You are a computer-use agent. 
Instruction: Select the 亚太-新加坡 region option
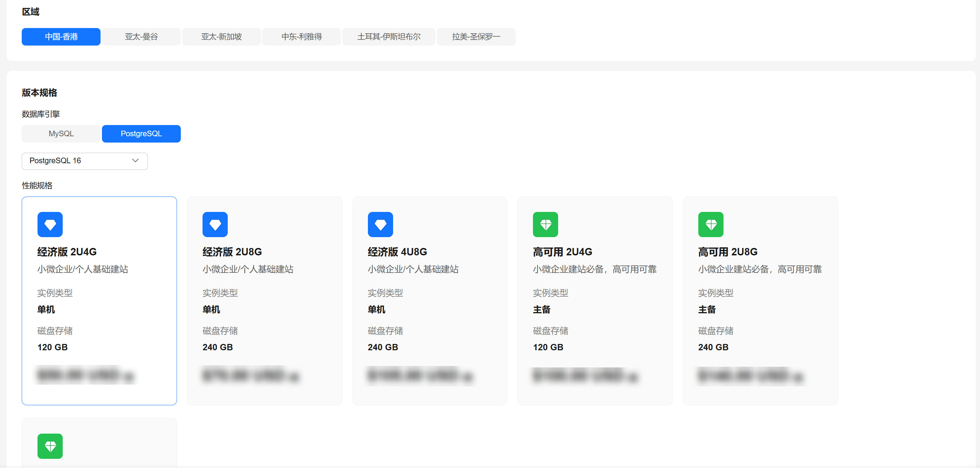[221, 36]
